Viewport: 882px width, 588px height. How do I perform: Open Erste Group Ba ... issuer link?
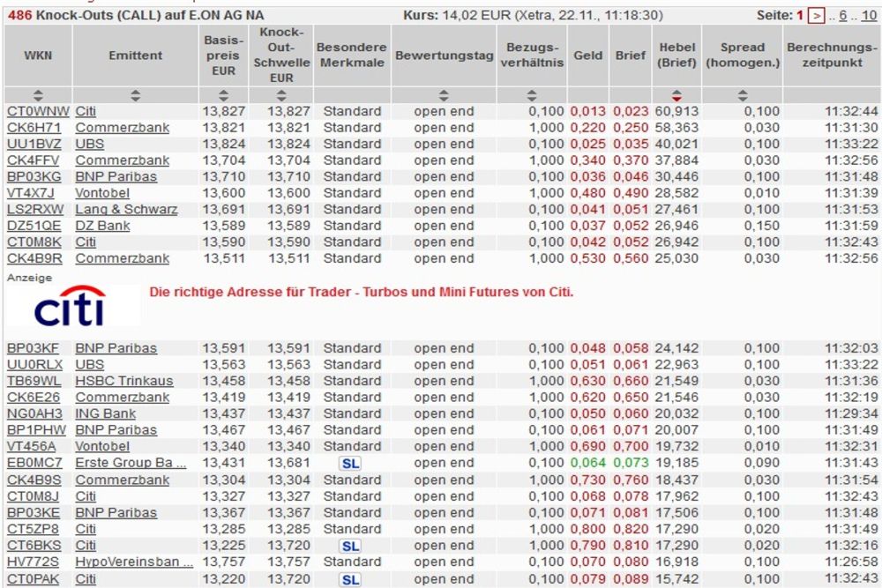coord(131,463)
